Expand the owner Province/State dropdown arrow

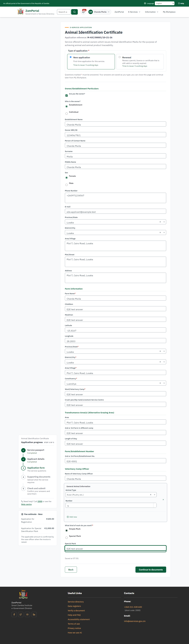(x=164, y=222)
